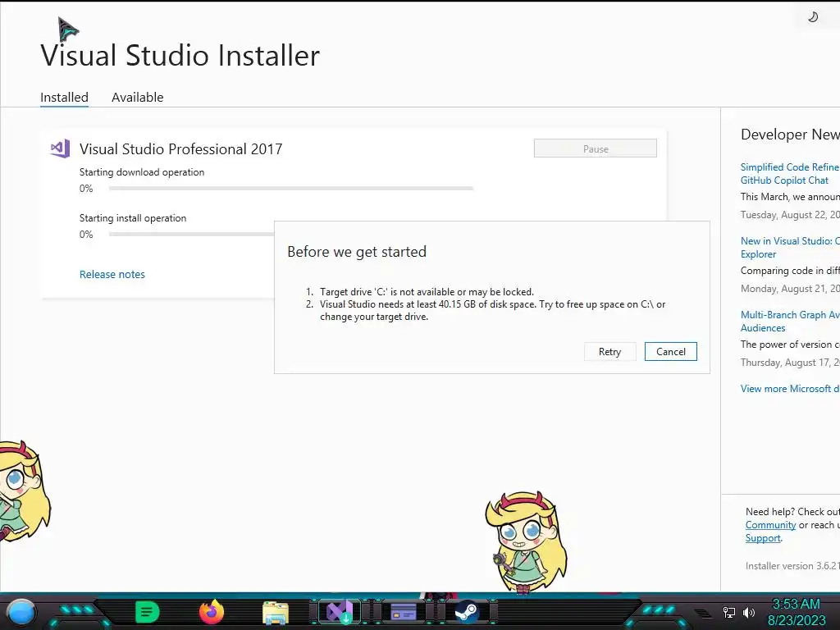Open the Multi-Branch Graph news link

(790, 322)
